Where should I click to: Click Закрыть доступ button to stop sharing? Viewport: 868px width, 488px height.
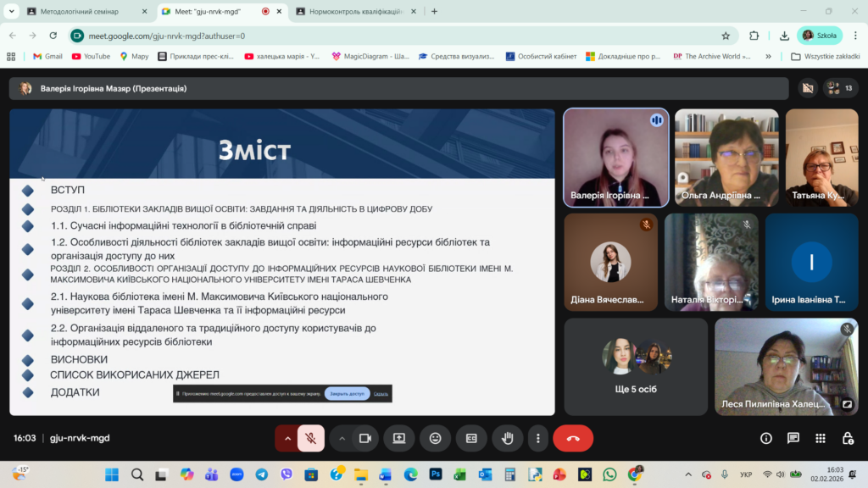347,394
